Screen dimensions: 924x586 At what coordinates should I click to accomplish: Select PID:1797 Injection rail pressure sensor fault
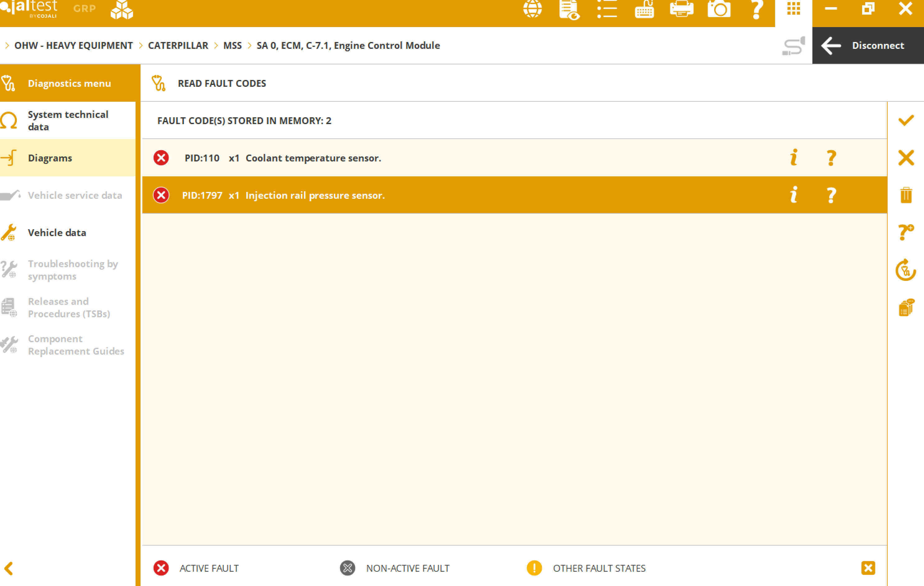pyautogui.click(x=515, y=195)
